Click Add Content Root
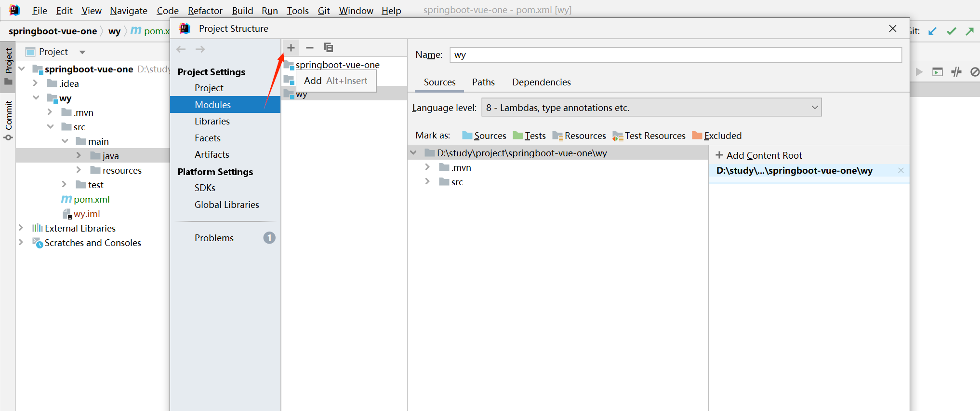Screen dimensions: 980x411 tap(759, 155)
